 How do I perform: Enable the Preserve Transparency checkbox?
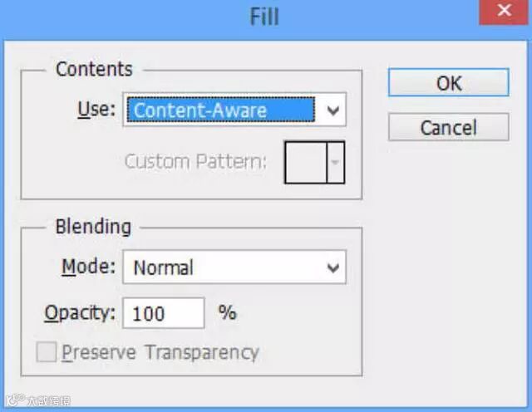(48, 352)
